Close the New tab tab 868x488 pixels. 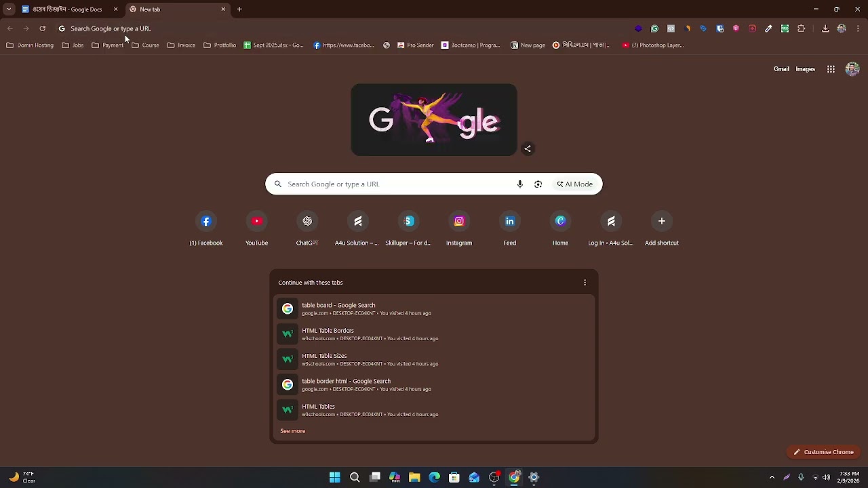coord(223,9)
